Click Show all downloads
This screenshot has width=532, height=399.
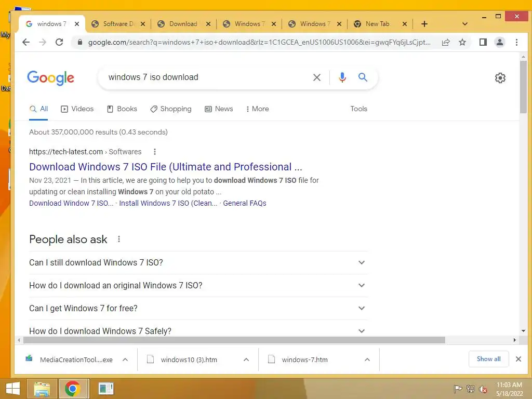click(x=488, y=359)
